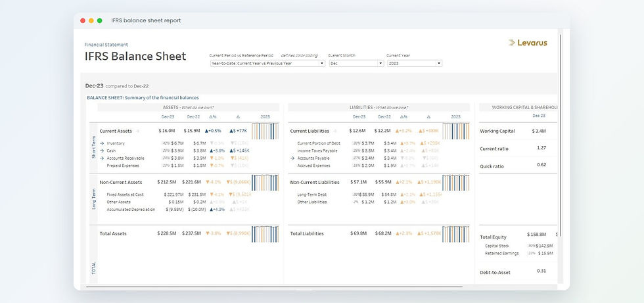Open the Non-Current Assets sparkline chart
644x303 pixels.
[265, 182]
